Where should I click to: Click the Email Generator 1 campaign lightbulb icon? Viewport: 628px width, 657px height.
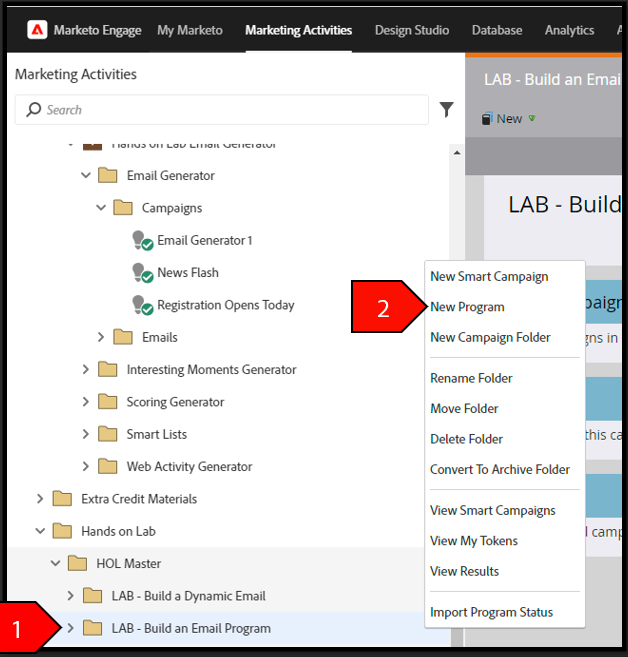pyautogui.click(x=142, y=241)
